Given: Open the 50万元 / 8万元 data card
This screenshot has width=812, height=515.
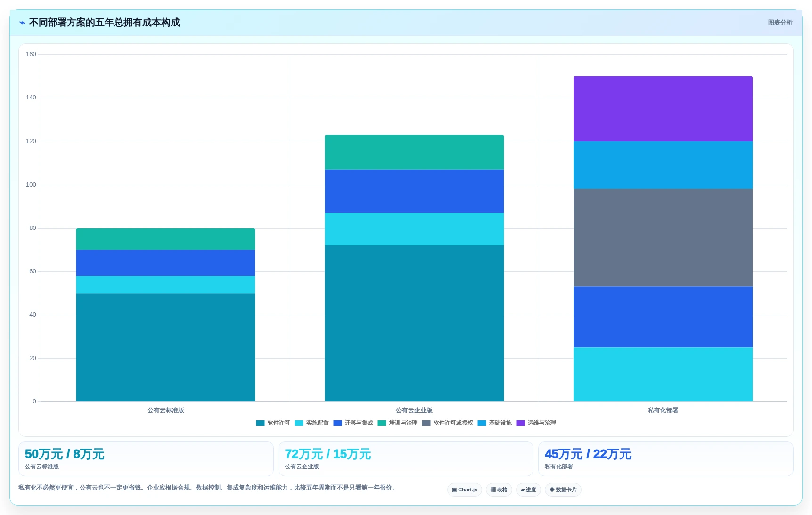Looking at the screenshot, I should (146, 459).
